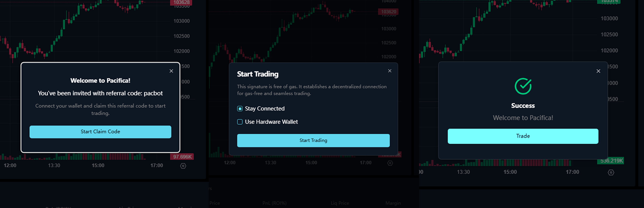
Task: Click the 103620 current price label
Action: 388,12
